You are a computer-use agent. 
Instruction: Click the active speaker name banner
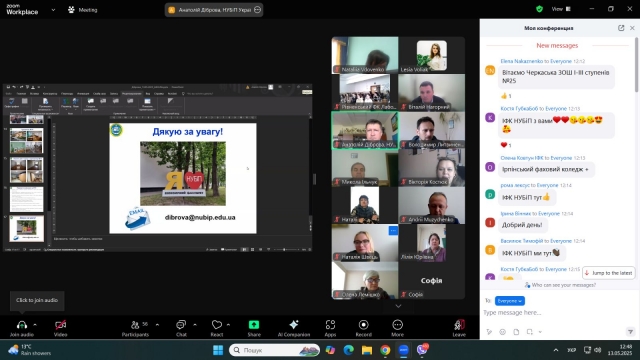pos(214,10)
